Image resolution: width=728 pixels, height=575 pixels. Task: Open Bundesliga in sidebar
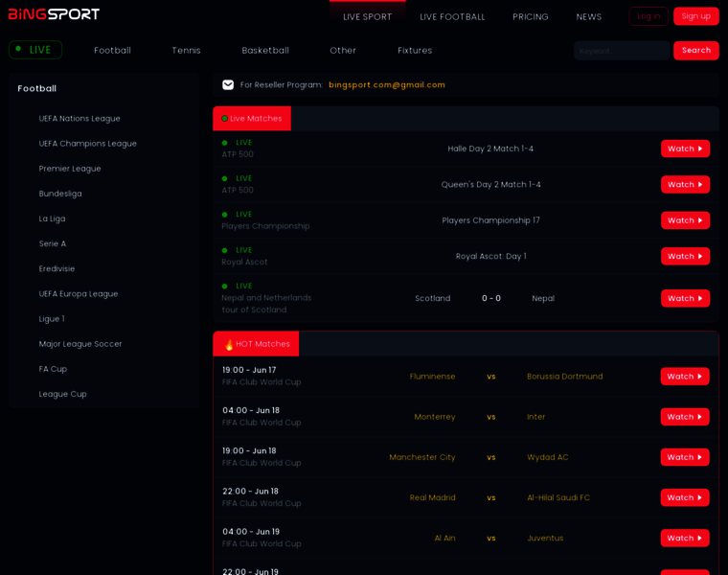coord(60,194)
